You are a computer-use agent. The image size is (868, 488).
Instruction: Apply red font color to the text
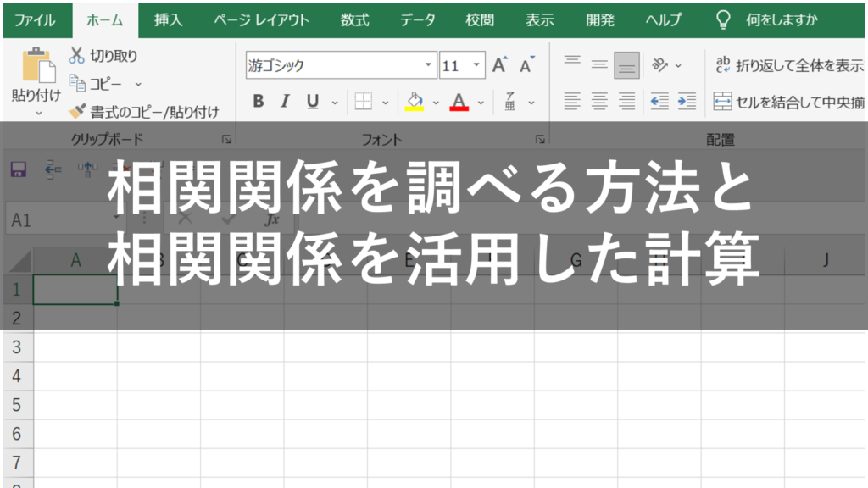[x=459, y=102]
